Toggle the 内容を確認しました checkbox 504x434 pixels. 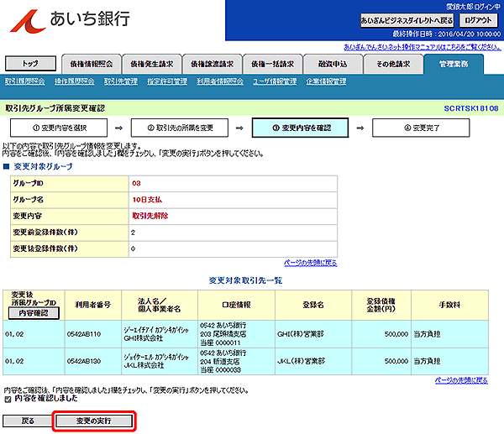pyautogui.click(x=8, y=400)
